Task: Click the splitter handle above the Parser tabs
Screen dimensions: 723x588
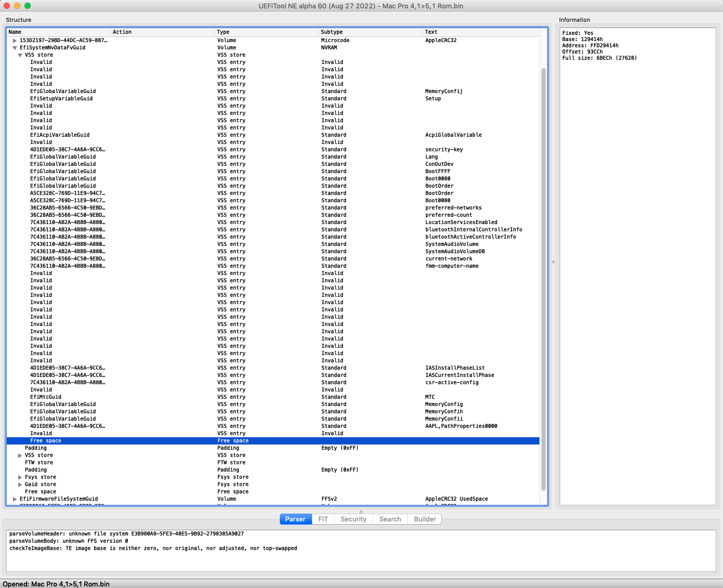Action: [361, 512]
